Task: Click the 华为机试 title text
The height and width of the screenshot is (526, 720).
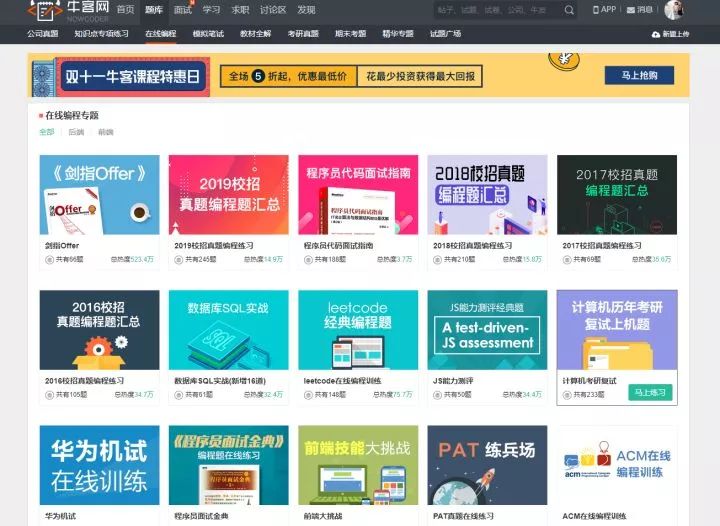Action: tap(60, 516)
